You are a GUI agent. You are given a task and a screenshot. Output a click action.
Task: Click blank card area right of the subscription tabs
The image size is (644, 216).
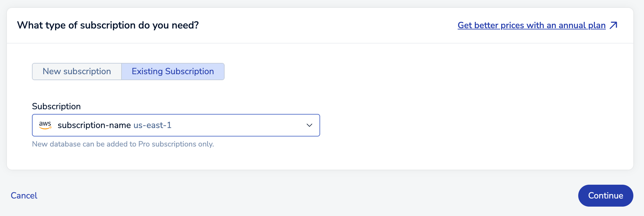pyautogui.click(x=407, y=71)
